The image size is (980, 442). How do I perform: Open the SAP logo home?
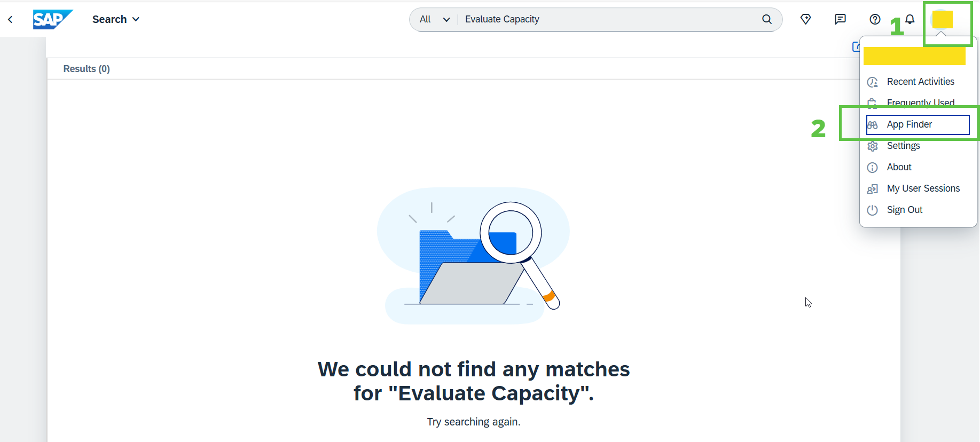(52, 19)
